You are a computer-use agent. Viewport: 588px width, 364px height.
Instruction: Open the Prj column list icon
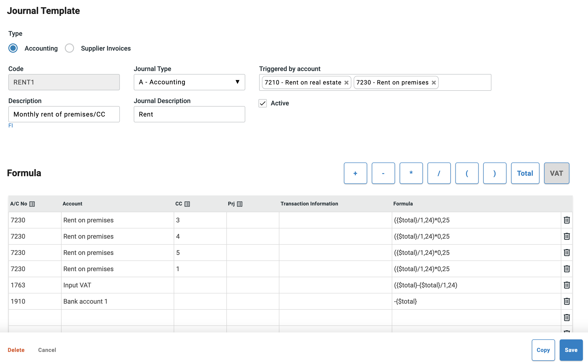tap(240, 204)
